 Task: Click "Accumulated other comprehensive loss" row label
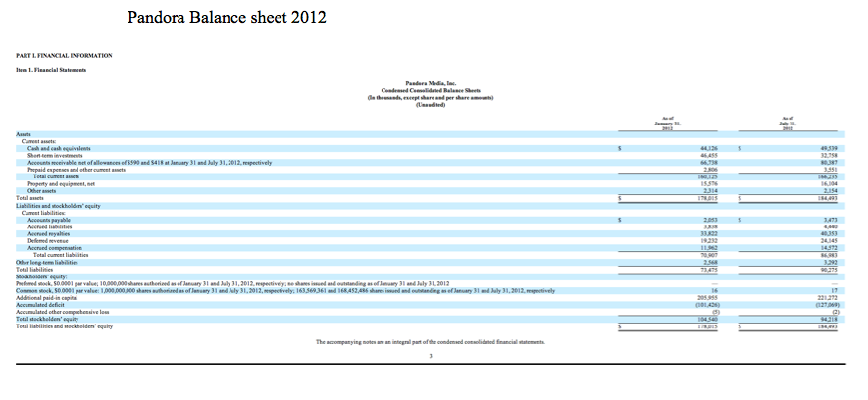[x=62, y=312]
